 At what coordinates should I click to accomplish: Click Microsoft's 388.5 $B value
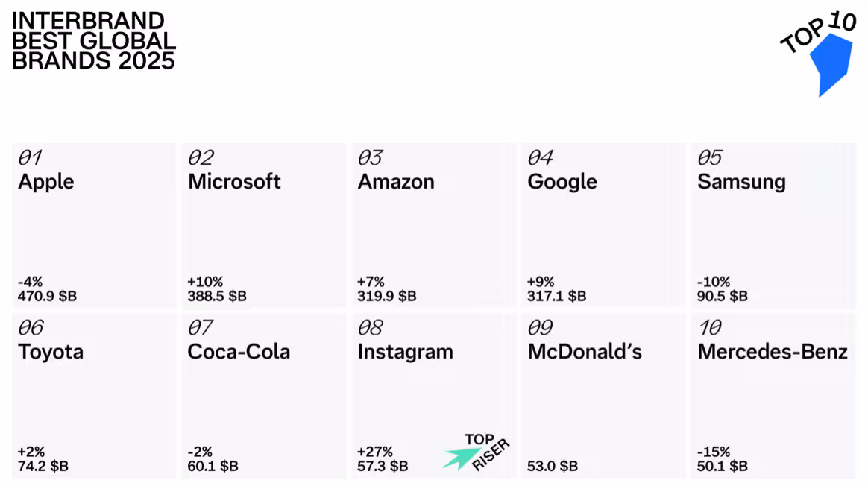[x=217, y=297]
